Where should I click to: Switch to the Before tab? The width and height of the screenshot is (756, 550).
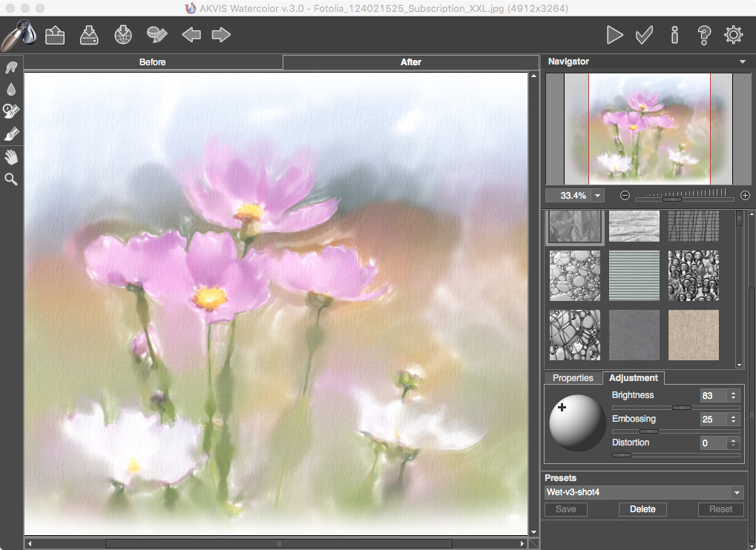click(x=153, y=62)
